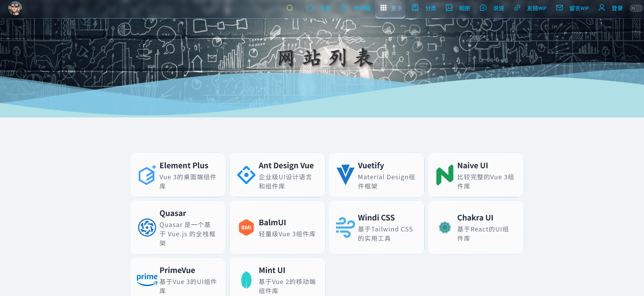Open 相册 album page
Viewport: 644px width, 296px height.
[x=465, y=8]
